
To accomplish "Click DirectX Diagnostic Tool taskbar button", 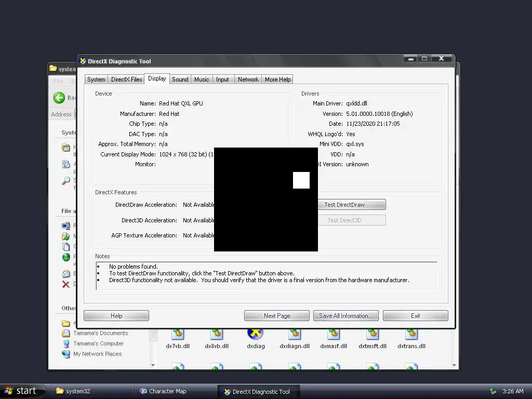I will click(259, 391).
